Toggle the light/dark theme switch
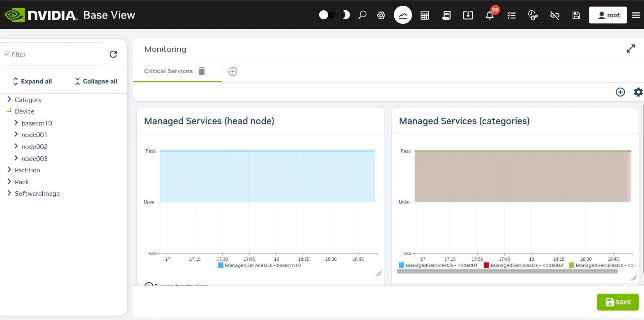 [327, 15]
